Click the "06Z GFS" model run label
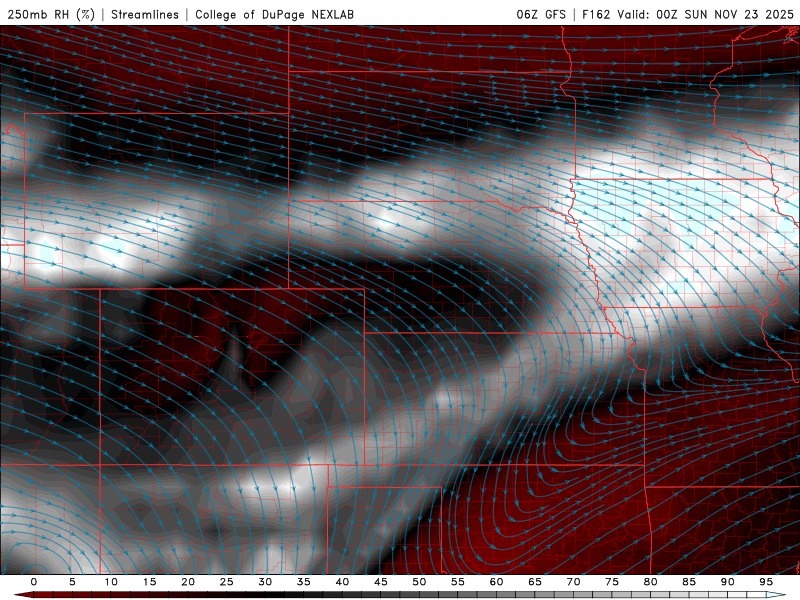 point(541,14)
